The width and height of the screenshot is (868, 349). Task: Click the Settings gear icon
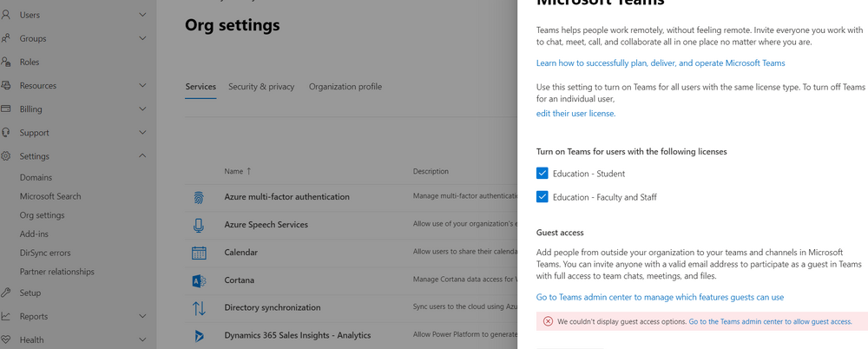tap(5, 156)
